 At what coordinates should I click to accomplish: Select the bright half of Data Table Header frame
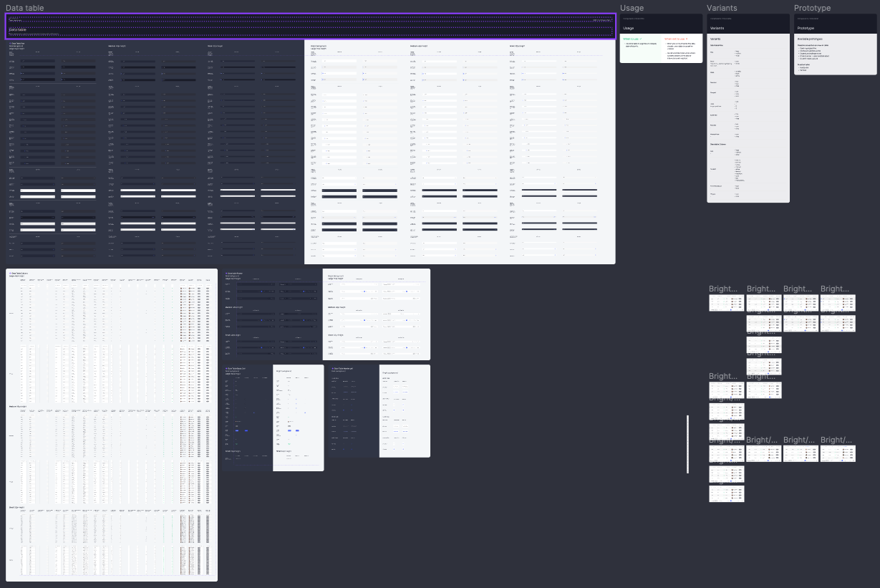[377, 314]
